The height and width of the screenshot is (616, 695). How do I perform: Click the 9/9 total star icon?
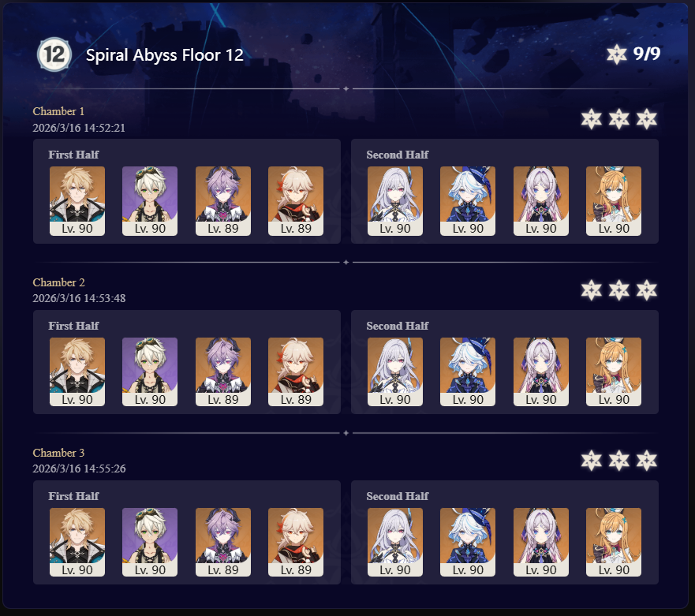tap(617, 54)
